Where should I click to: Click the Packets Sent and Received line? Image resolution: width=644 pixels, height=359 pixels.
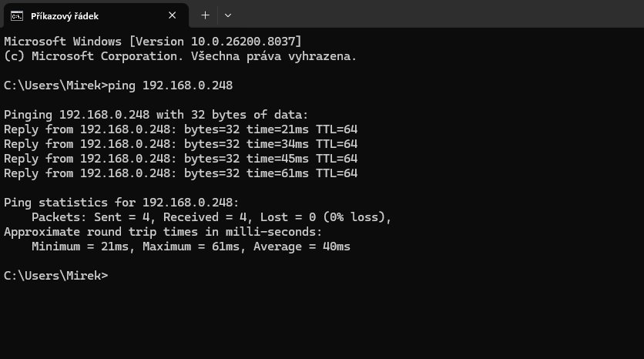pyautogui.click(x=212, y=216)
